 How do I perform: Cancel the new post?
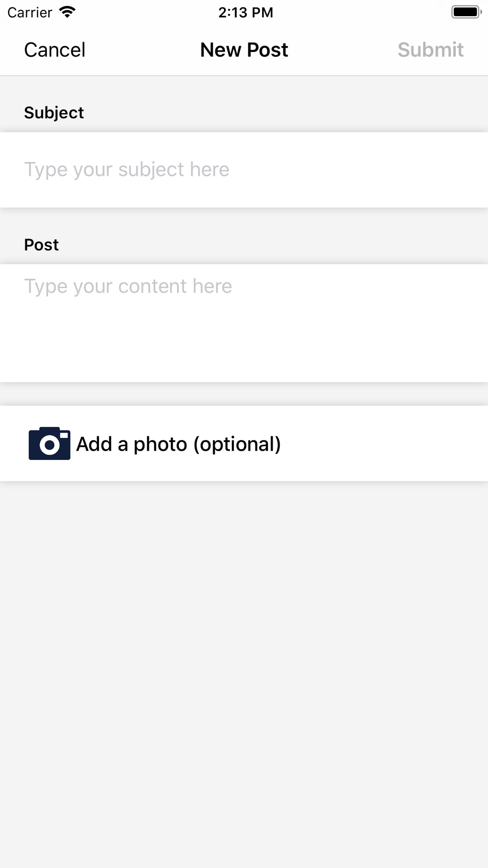pyautogui.click(x=55, y=50)
